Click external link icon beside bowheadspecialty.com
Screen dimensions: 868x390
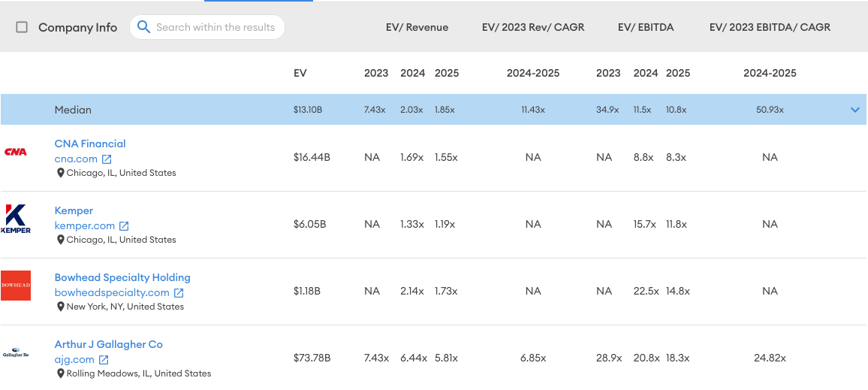pos(179,292)
